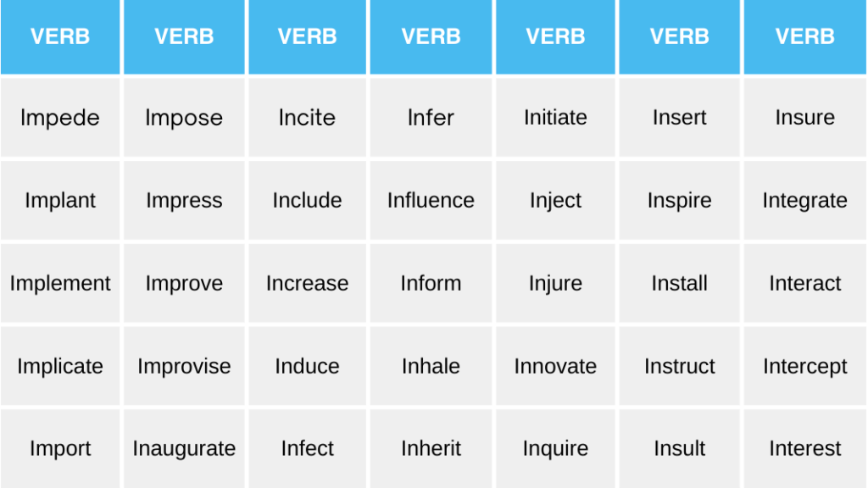Screen dimensions: 868x488
Task: Select the Instruct cell
Action: 679,367
